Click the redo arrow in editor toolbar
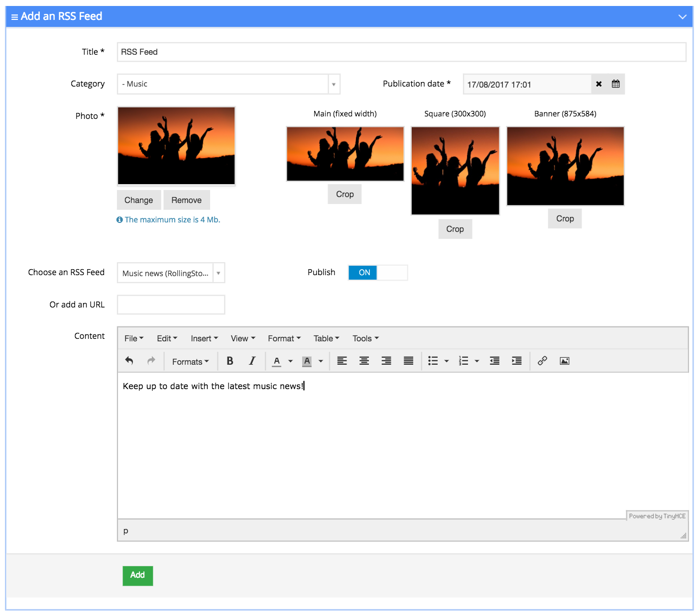The height and width of the screenshot is (616, 698). click(151, 361)
